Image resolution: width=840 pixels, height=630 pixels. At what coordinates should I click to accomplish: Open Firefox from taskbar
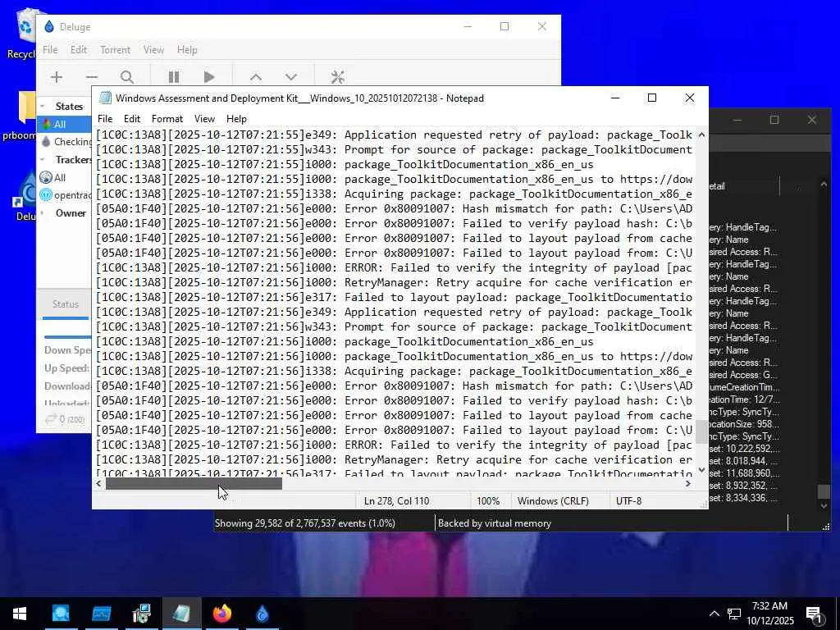click(x=221, y=614)
